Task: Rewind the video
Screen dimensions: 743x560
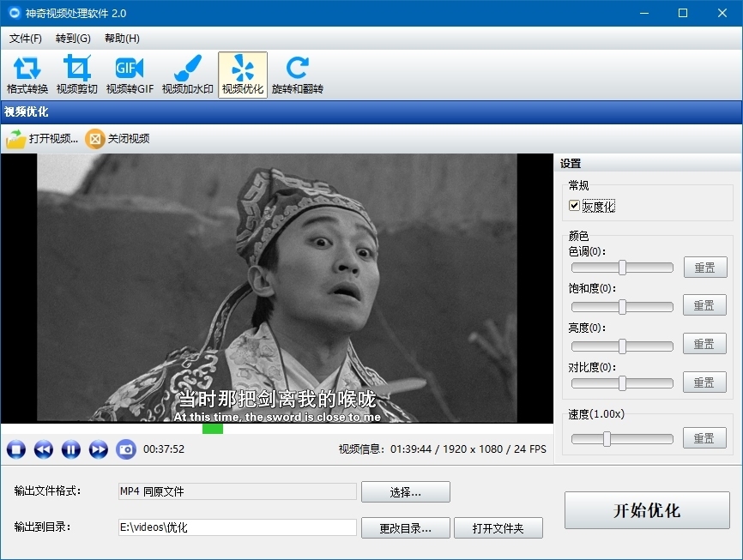Action: pos(44,449)
